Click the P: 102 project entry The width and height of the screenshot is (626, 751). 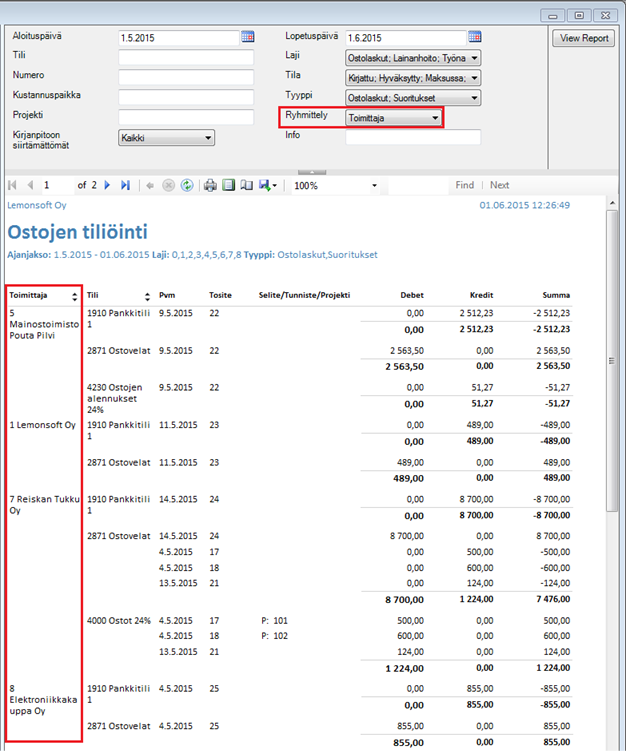click(x=274, y=636)
